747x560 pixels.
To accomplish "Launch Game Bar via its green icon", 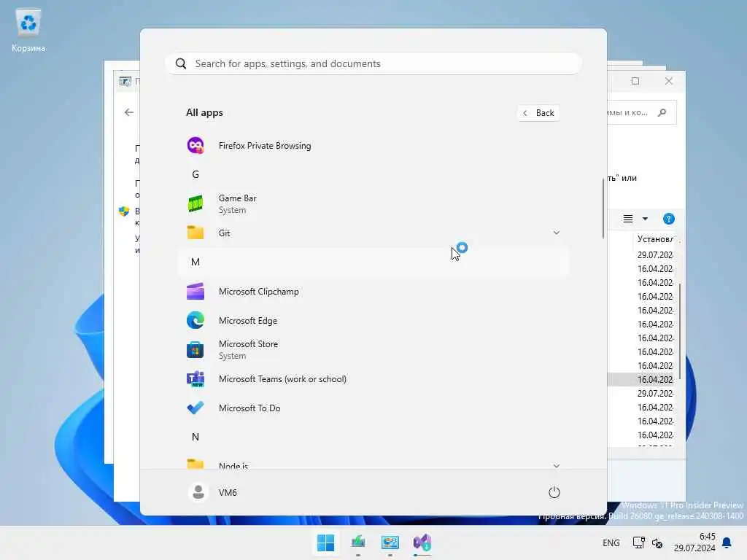I will 196,204.
